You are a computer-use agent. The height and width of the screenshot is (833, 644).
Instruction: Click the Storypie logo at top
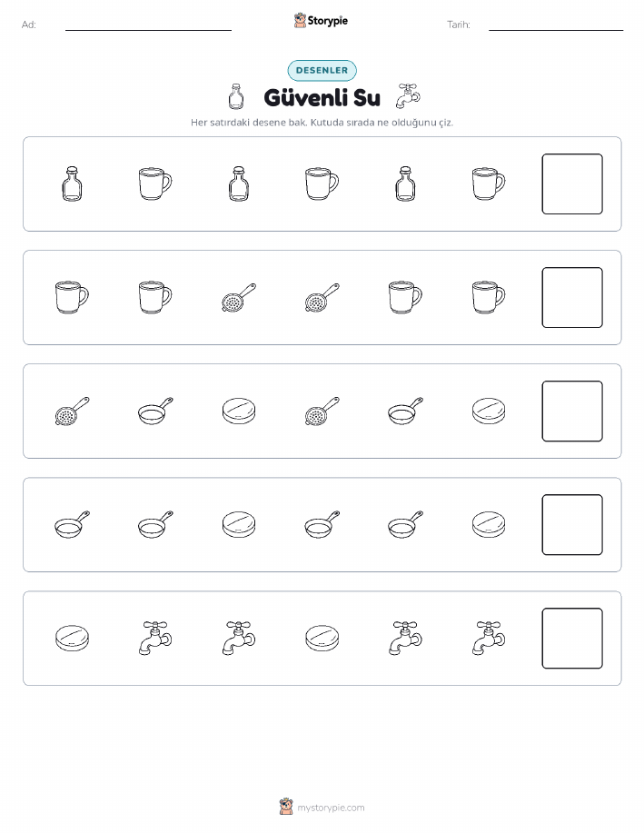[321, 21]
